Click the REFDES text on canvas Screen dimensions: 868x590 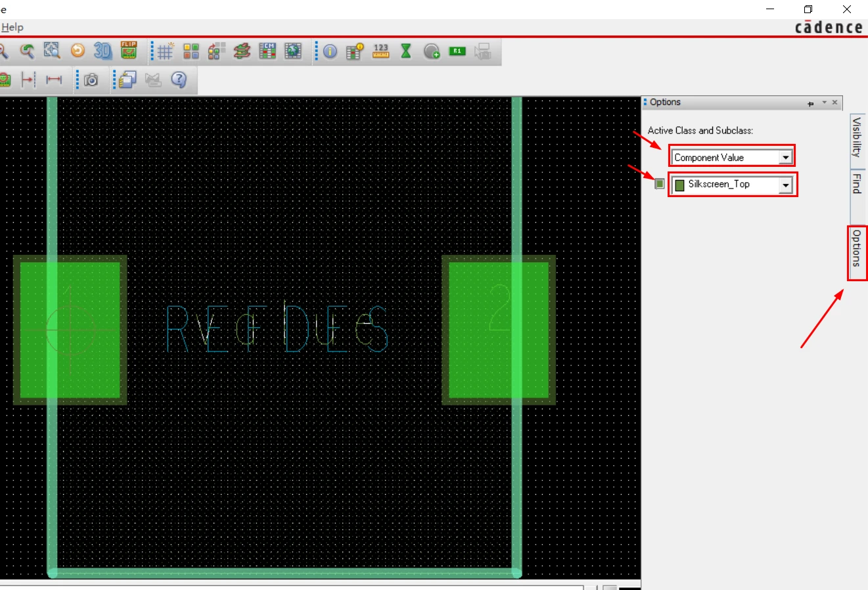[x=277, y=328]
